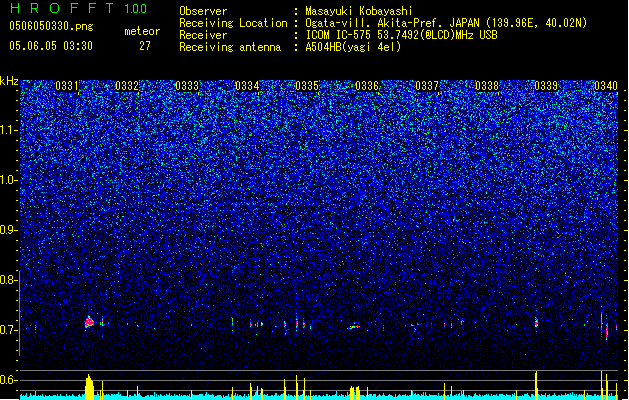Click the date stamp 05.06.05 03:30
Viewport: 629px width, 400px height.
[x=51, y=46]
